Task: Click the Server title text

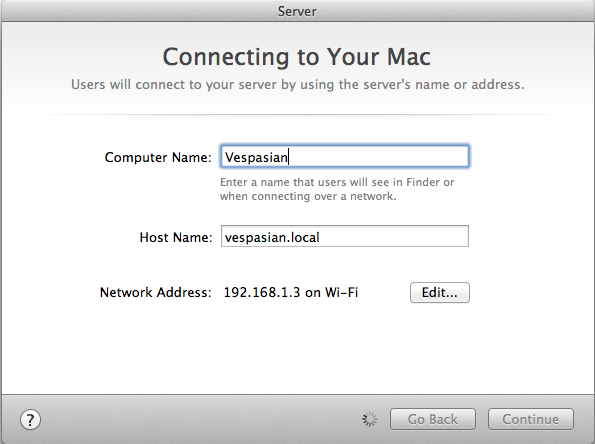Action: coord(297,11)
